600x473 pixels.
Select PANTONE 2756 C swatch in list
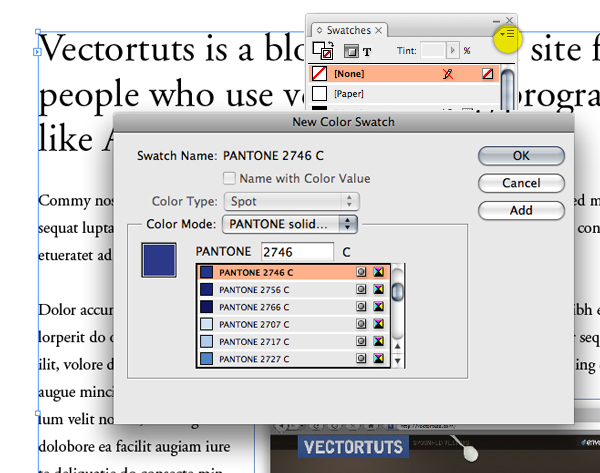(x=293, y=290)
